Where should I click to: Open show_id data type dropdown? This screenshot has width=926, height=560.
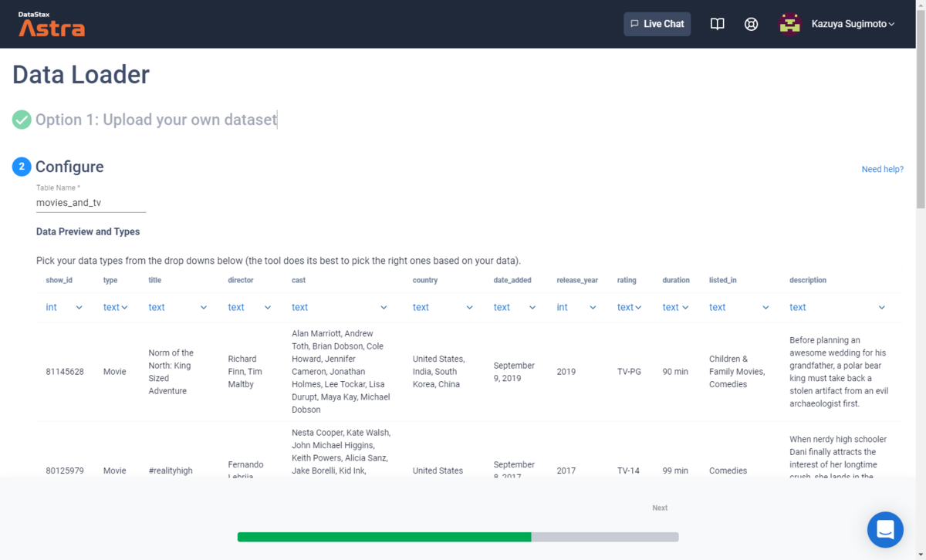click(64, 307)
